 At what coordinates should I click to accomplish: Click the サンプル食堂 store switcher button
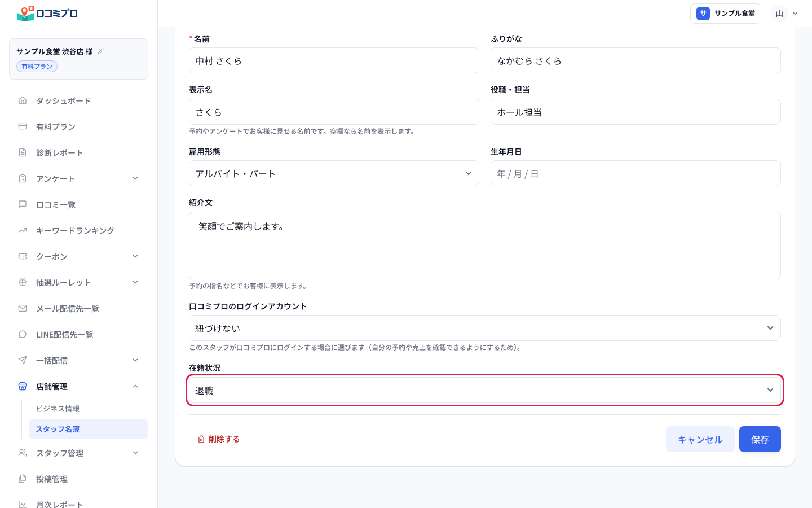[726, 14]
